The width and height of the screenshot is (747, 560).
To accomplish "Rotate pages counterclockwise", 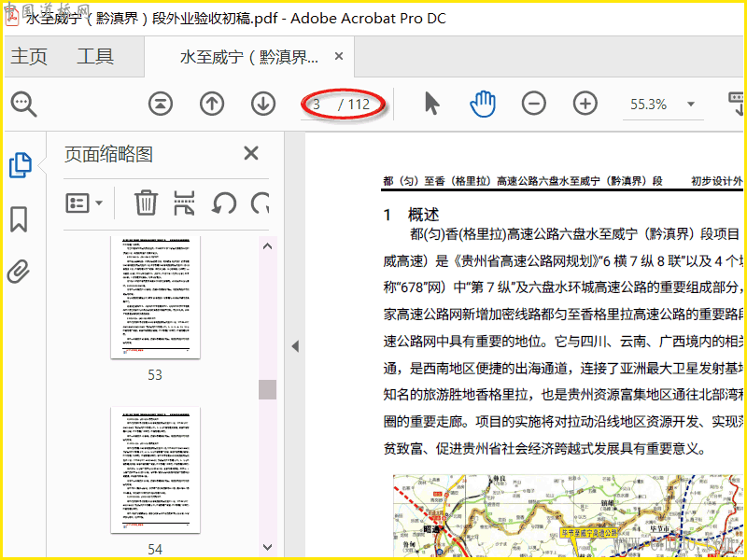I will [224, 203].
